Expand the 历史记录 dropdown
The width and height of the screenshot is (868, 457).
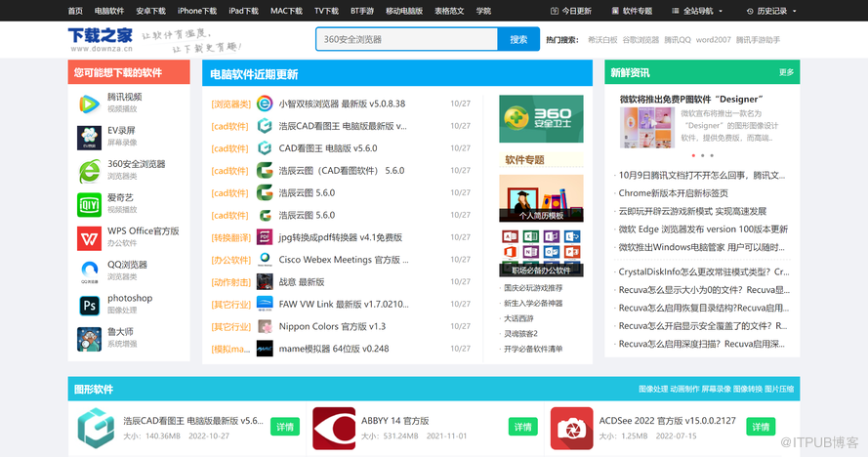point(771,11)
